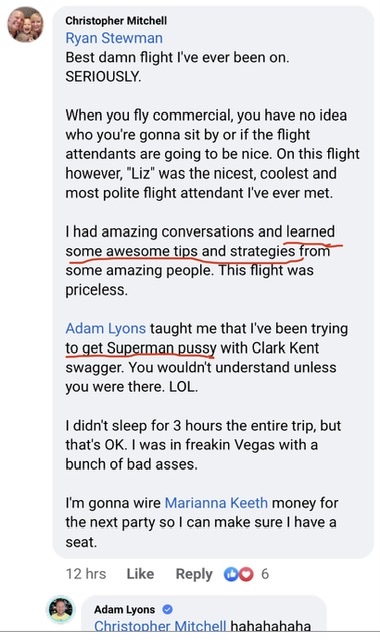
Task: Open Christopher Mitchell's profile picture
Action: pyautogui.click(x=25, y=24)
